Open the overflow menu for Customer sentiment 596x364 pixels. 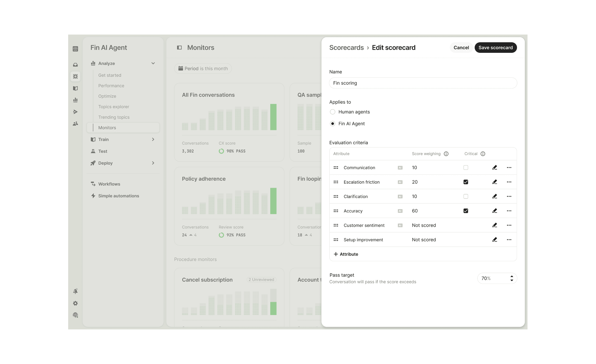(509, 225)
